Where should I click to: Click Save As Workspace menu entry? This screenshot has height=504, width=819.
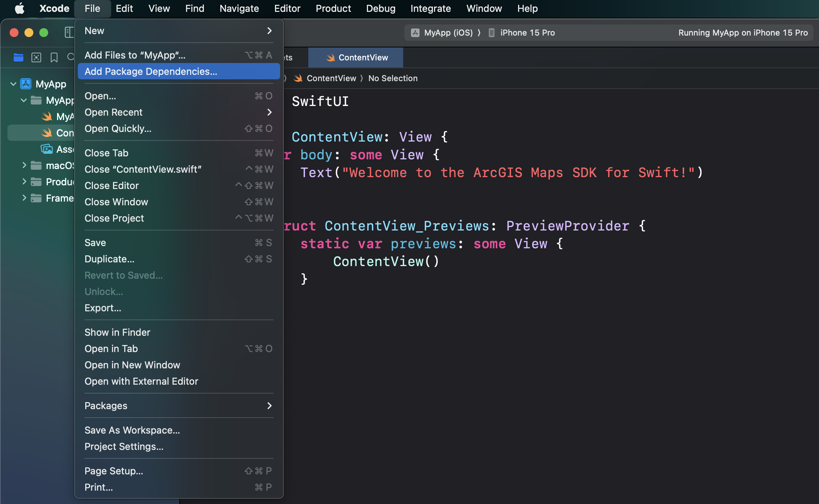point(132,430)
